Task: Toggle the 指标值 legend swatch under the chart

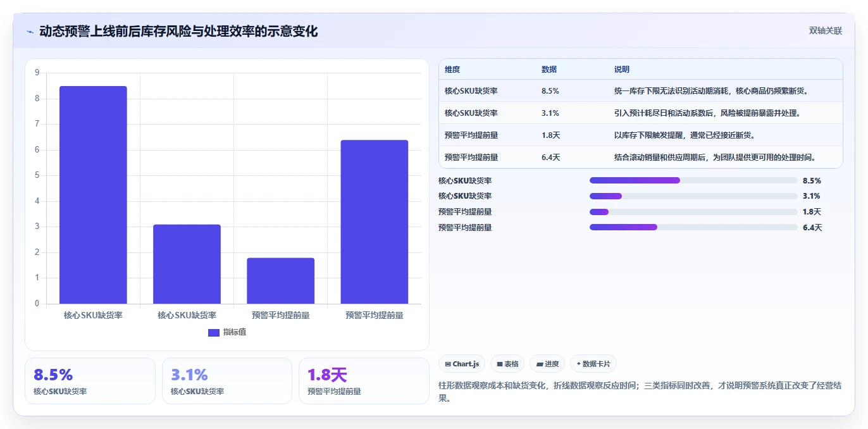Action: coord(214,333)
